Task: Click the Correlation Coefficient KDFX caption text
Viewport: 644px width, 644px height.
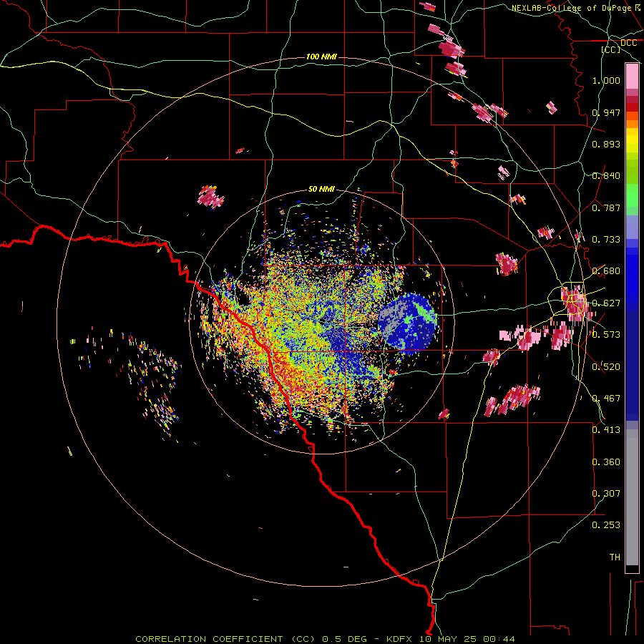Action: 325,639
